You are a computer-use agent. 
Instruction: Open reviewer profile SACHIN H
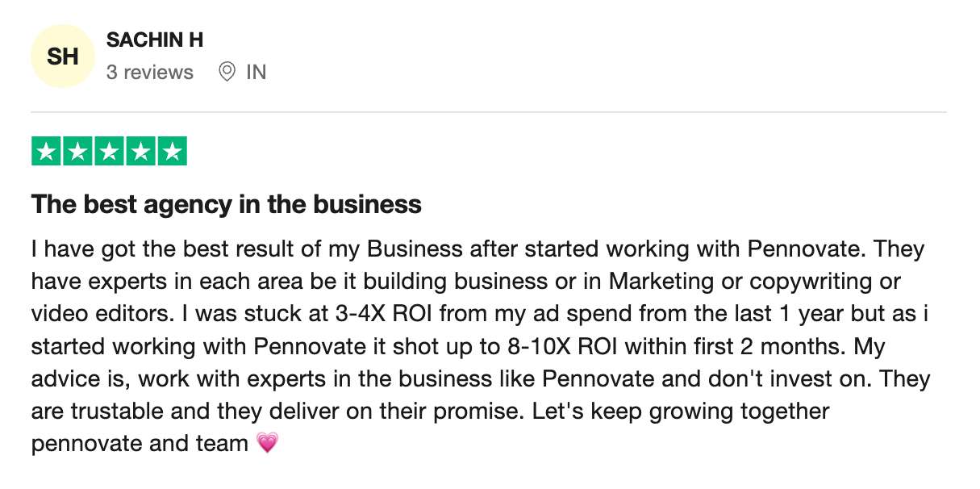155,39
